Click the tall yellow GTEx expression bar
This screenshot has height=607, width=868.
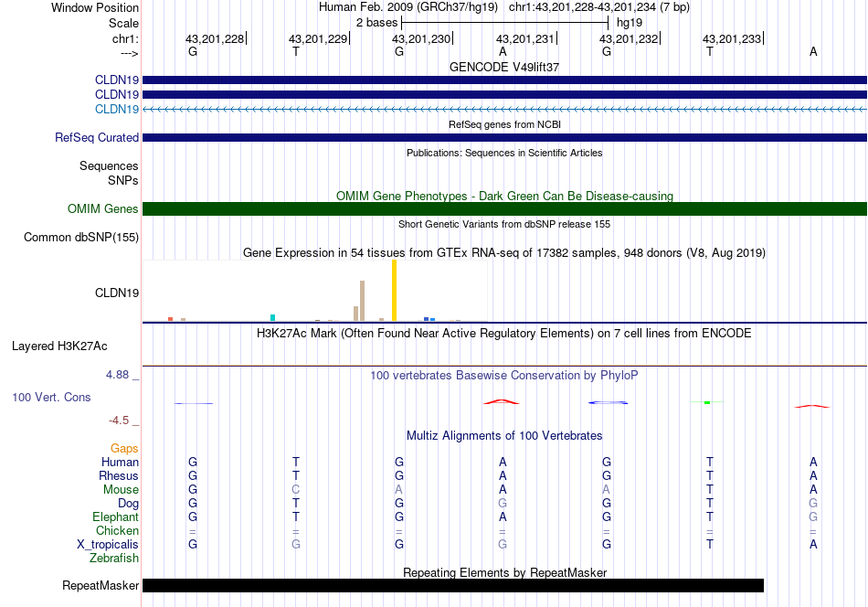click(394, 290)
